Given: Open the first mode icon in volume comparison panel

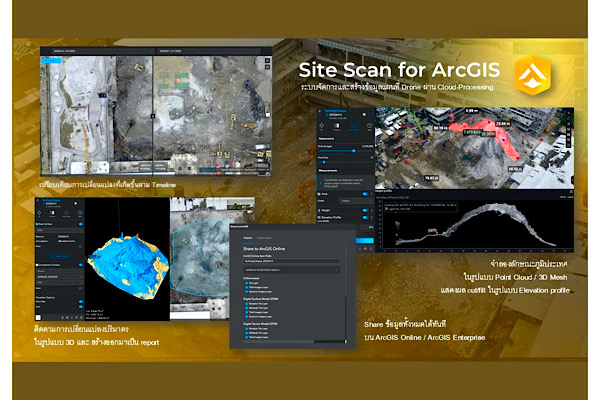Looking at the screenshot, I should click(x=39, y=213).
